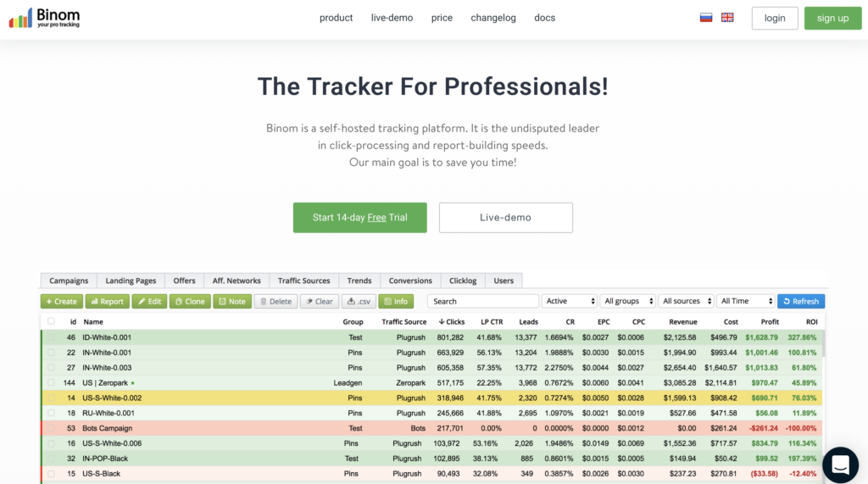Image resolution: width=868 pixels, height=484 pixels.
Task: Toggle the select-all checkbox in table header
Action: [51, 321]
